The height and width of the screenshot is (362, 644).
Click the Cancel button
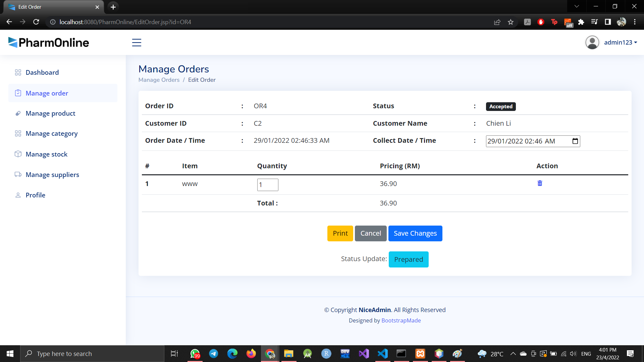click(371, 233)
